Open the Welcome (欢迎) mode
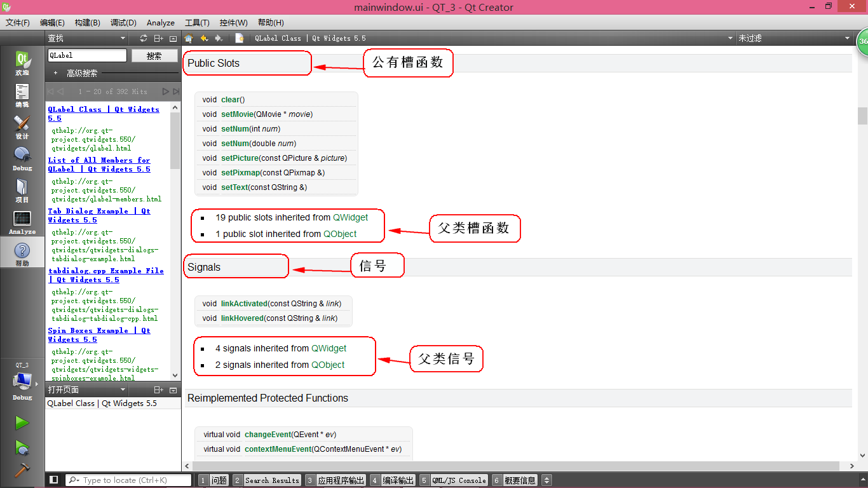This screenshot has width=868, height=488. (x=22, y=63)
